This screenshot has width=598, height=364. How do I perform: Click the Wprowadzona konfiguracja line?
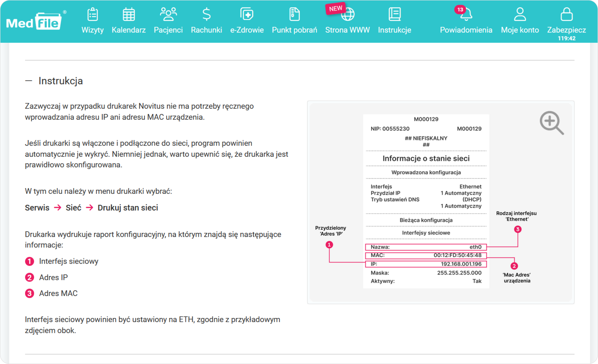(426, 172)
